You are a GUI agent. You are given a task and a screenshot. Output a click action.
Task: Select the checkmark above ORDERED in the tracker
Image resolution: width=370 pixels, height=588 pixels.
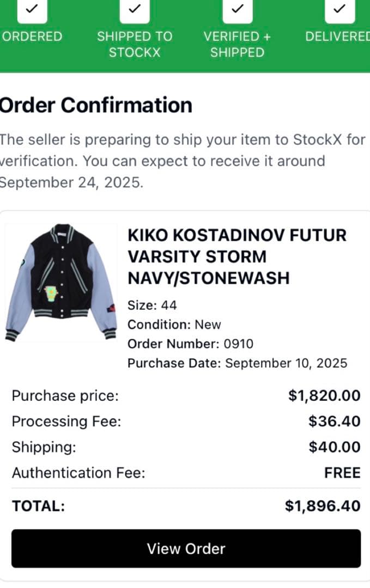[32, 10]
